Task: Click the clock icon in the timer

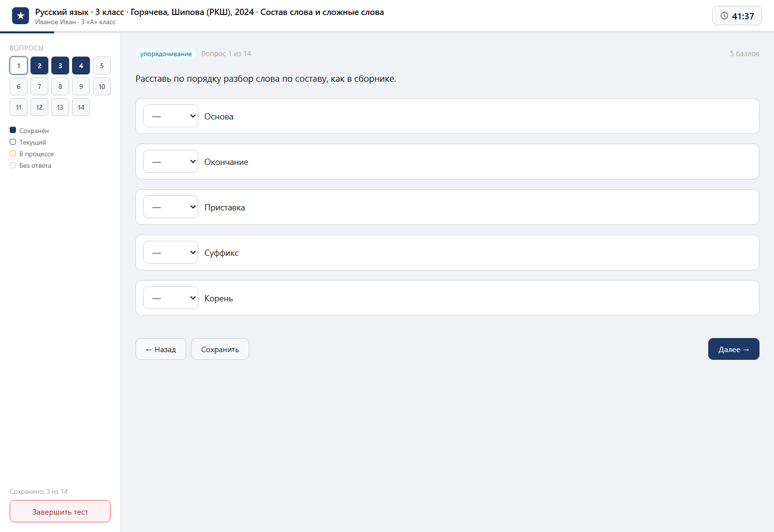Action: coord(724,16)
